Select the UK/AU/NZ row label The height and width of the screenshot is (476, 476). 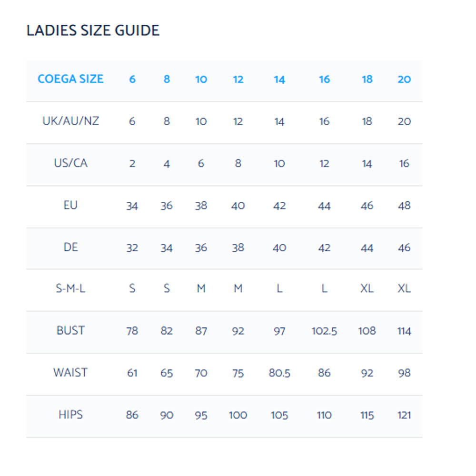click(x=70, y=121)
